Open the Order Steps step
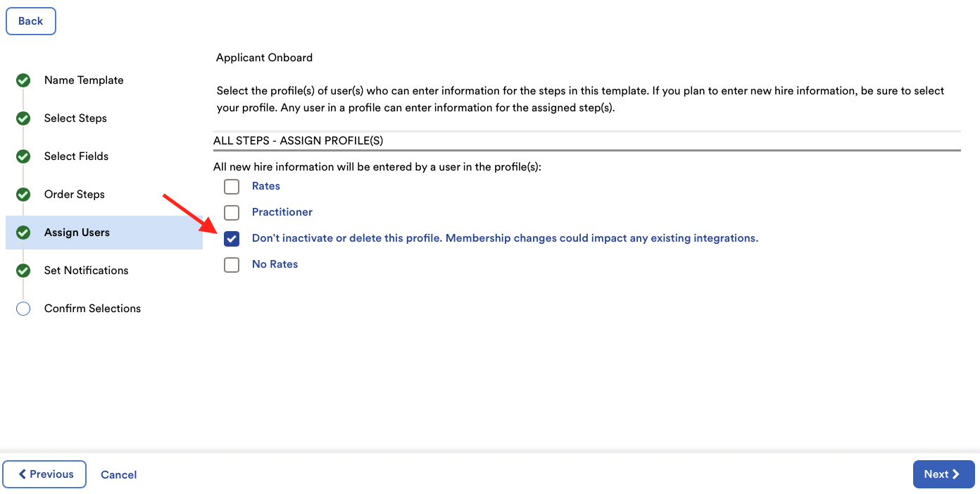 pos(74,194)
